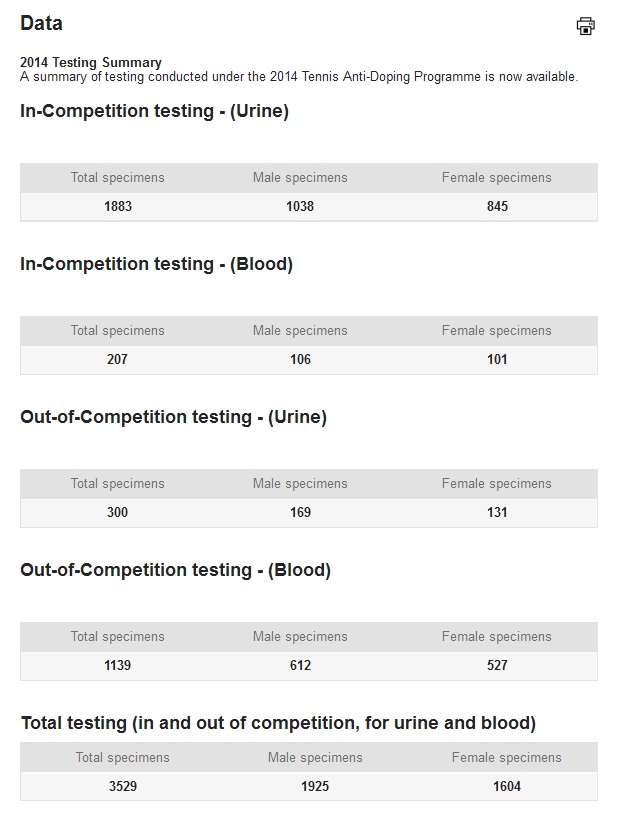Select the Data page heading
617x832 pixels.
[x=41, y=23]
